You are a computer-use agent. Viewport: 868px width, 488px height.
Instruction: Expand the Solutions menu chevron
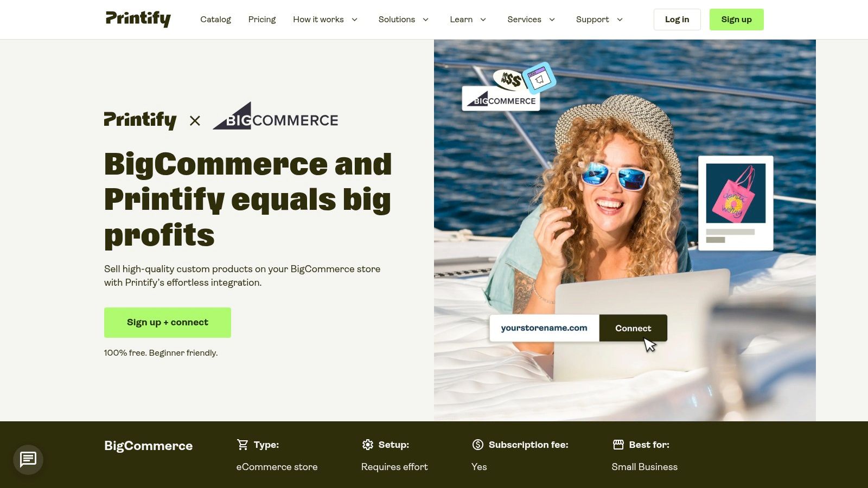426,20
